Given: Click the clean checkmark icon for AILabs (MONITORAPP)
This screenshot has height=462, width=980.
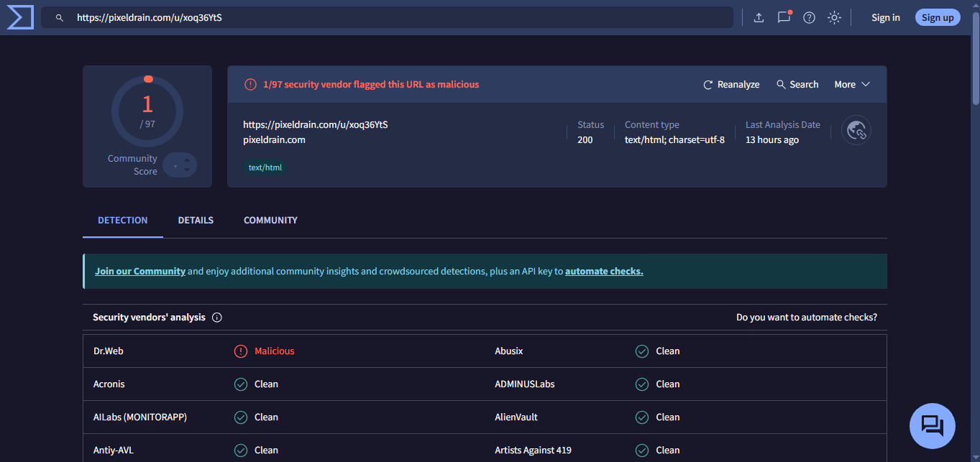Looking at the screenshot, I should [241, 417].
